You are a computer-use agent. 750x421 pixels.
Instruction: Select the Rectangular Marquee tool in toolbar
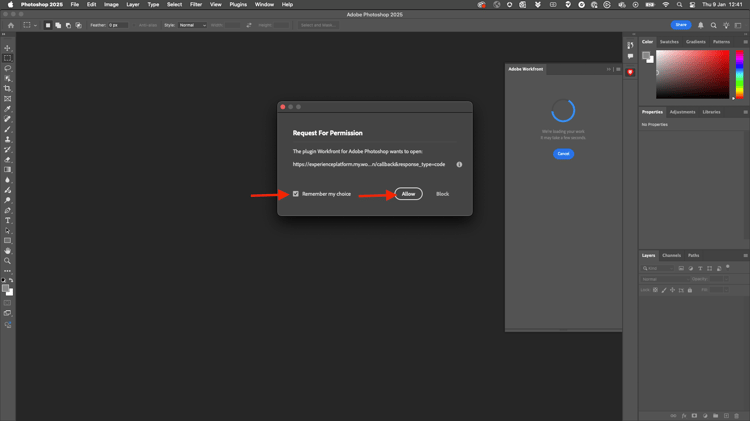(7, 58)
